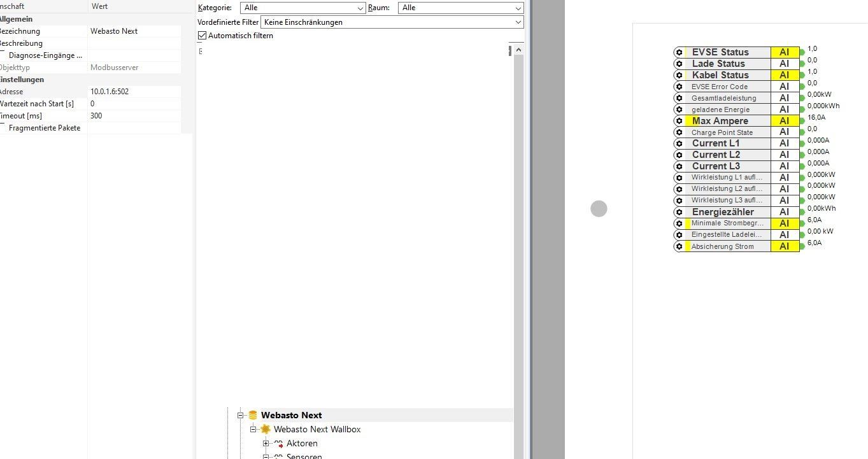Open the Raum dropdown

[x=460, y=8]
